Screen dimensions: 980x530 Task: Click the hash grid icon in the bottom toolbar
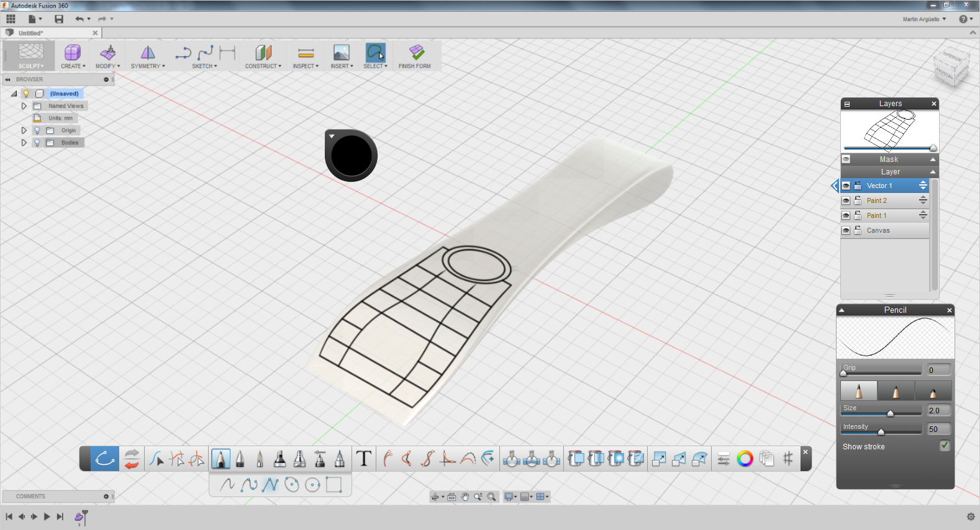[788, 459]
